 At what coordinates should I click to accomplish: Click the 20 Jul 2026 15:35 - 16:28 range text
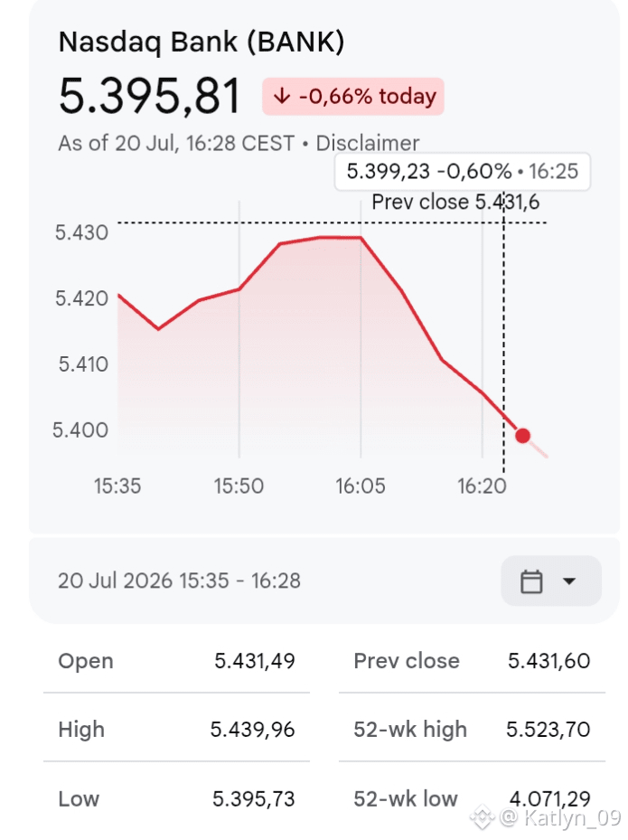[x=179, y=580]
